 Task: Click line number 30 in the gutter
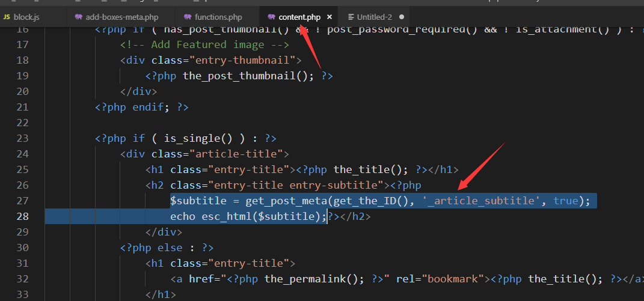(22, 248)
